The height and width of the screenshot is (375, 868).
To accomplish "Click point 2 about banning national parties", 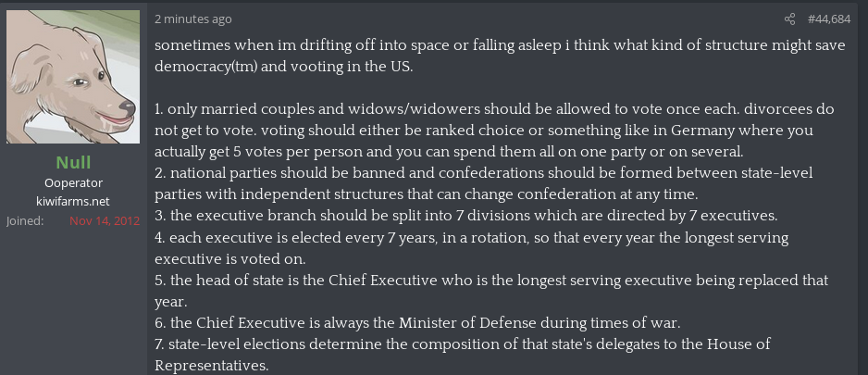I will [463, 172].
